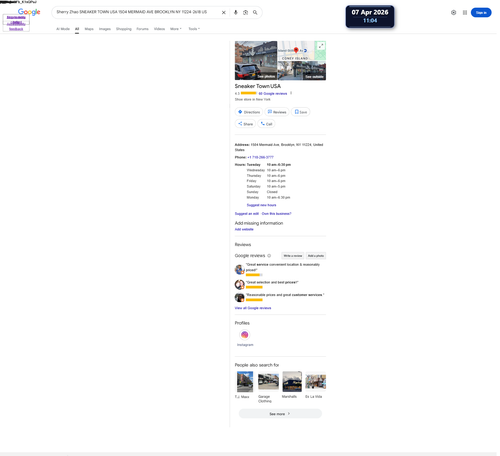The width and height of the screenshot is (500, 456).
Task: Click the Directions button
Action: (249, 112)
